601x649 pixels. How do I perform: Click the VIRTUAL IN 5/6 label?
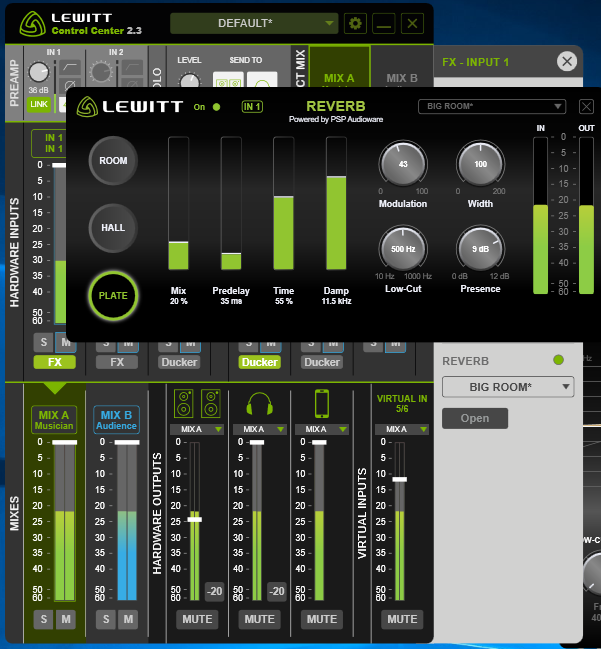(402, 404)
